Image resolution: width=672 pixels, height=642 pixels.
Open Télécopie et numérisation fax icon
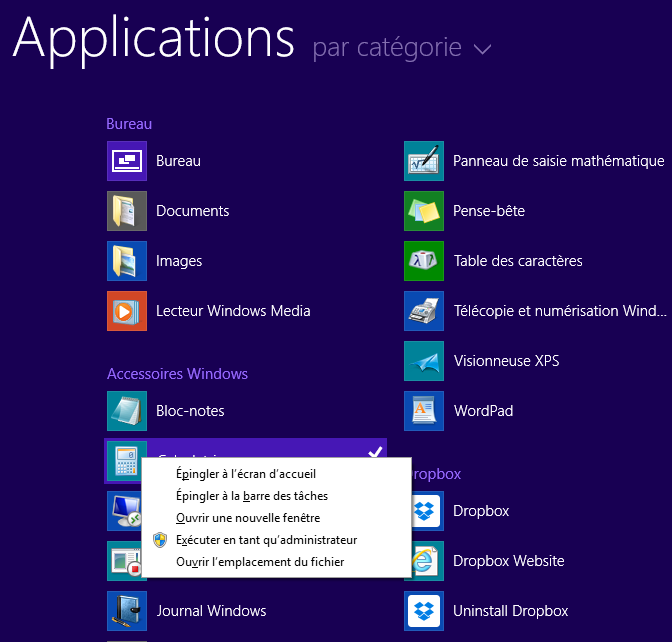424,311
